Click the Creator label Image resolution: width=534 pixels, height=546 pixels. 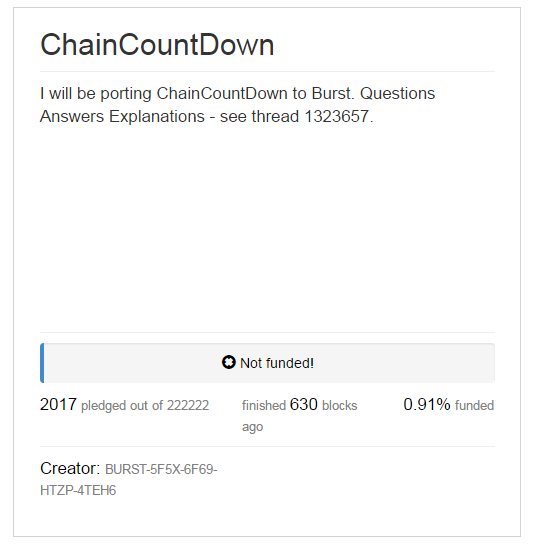coord(70,469)
